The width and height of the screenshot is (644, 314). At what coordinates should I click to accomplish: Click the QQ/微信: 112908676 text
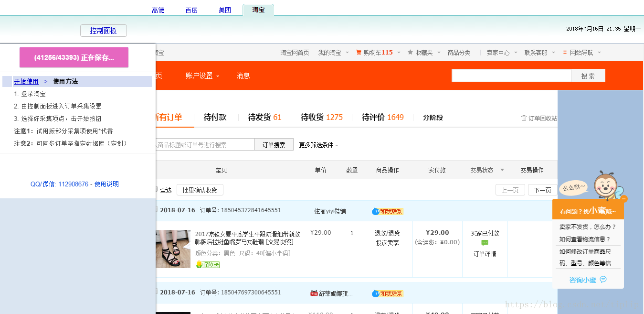click(59, 184)
